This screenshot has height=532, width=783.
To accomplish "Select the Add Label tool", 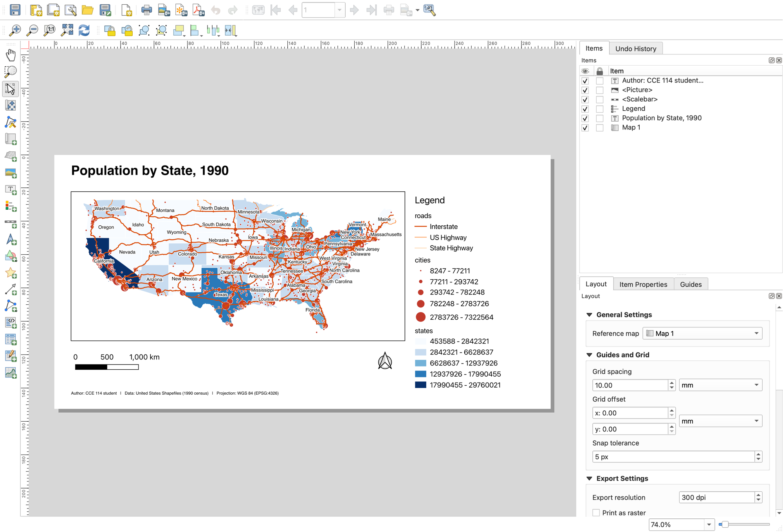I will click(x=11, y=190).
